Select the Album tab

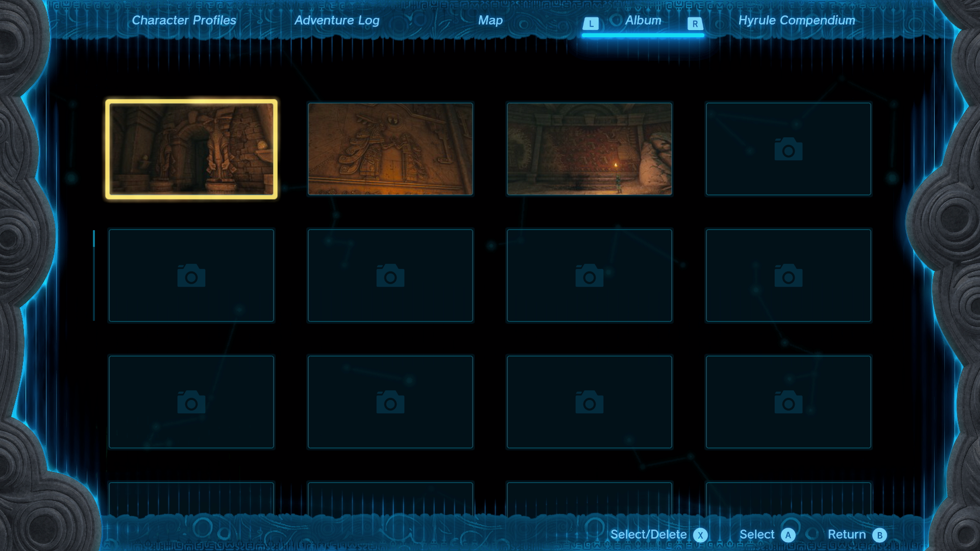click(x=643, y=20)
